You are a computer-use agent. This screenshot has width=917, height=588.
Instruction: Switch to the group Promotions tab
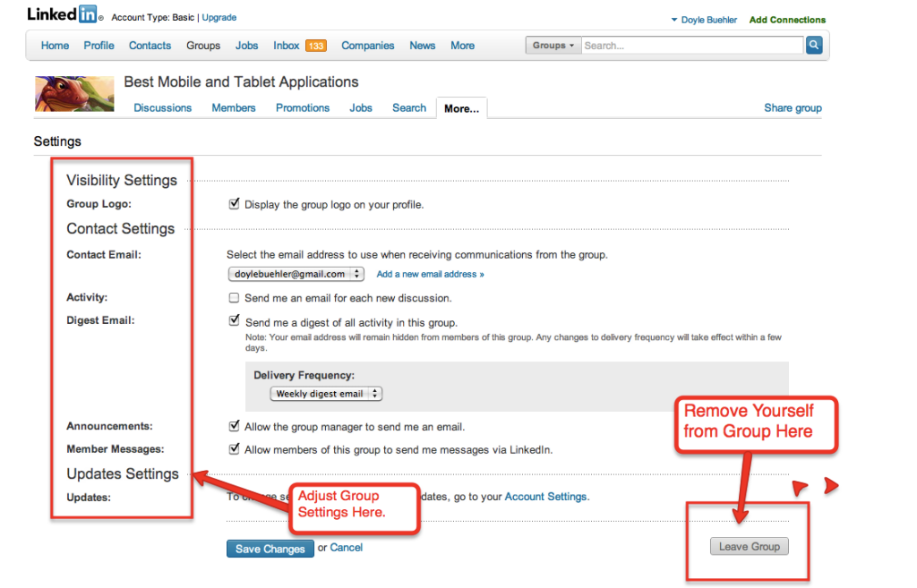pos(303,108)
